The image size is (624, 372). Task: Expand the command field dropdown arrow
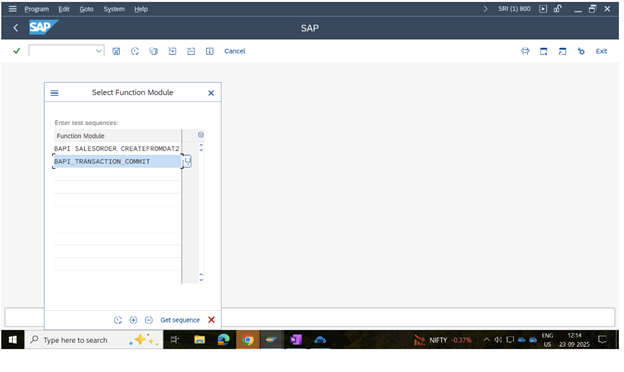(99, 51)
